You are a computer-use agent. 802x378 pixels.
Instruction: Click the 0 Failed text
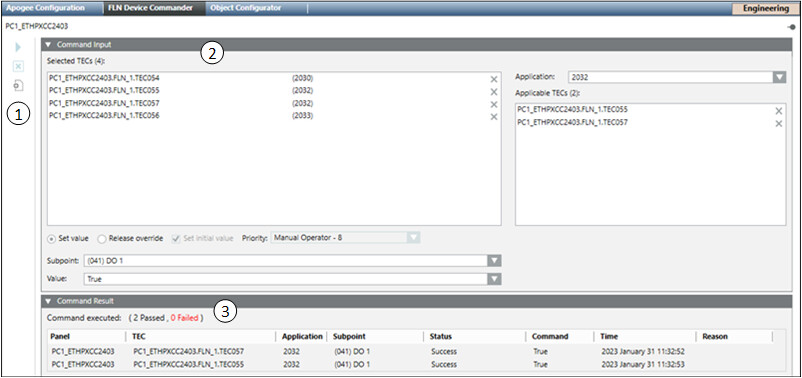[x=184, y=318]
